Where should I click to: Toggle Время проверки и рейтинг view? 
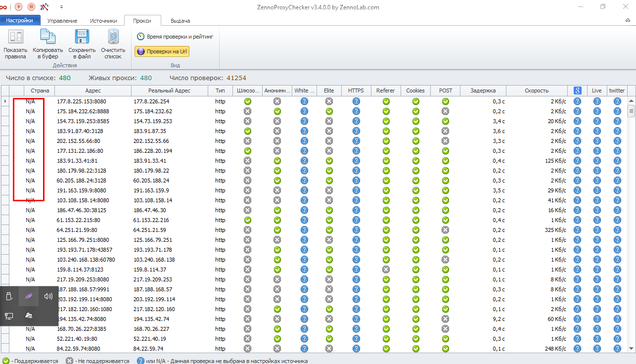click(x=175, y=37)
